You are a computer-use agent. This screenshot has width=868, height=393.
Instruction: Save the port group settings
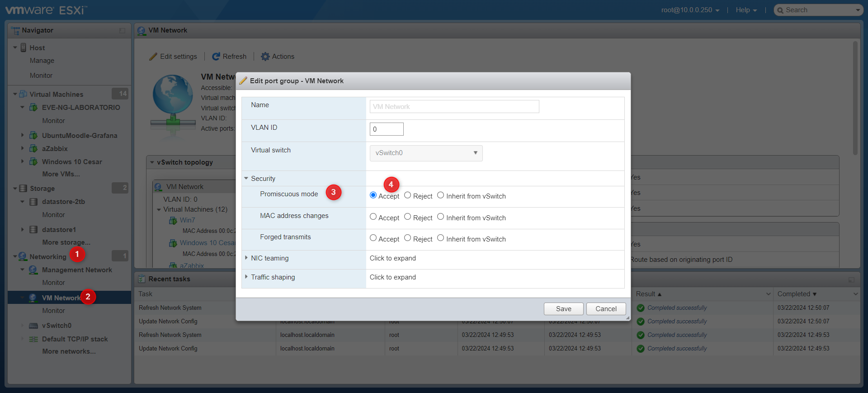(564, 309)
